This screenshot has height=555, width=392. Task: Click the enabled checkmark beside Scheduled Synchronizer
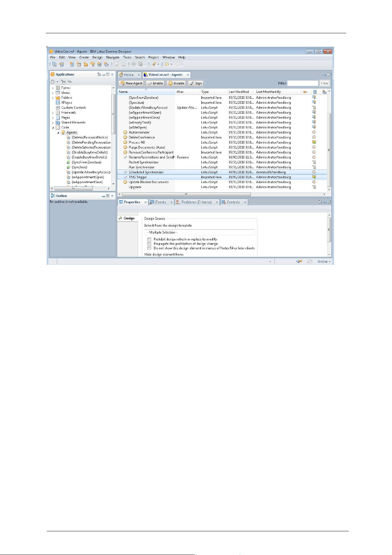(125, 172)
